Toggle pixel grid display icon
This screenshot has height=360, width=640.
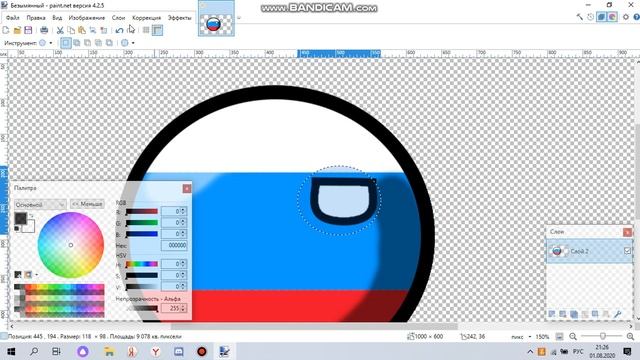click(x=146, y=30)
